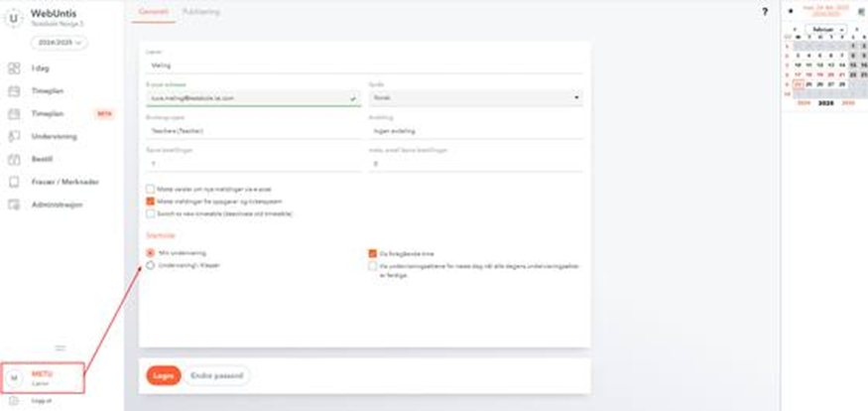Screen dimensions: 868x411
Task: Open the Fravær / Merknader section
Action: [x=14, y=182]
